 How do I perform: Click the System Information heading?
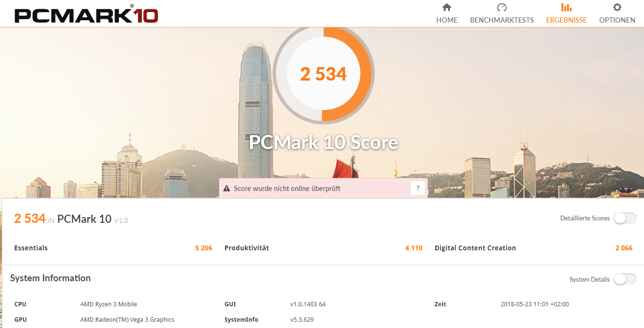(x=50, y=278)
